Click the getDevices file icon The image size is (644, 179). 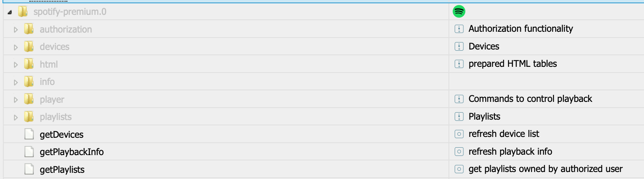(29, 134)
